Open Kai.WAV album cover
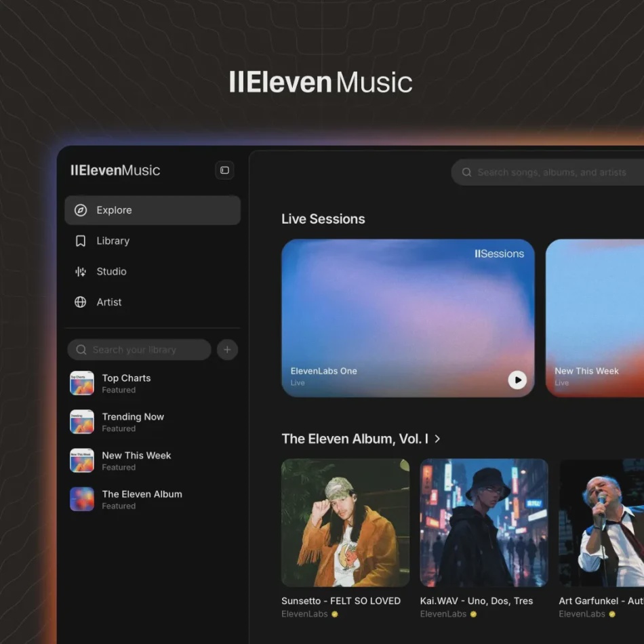Viewport: 644px width, 644px height. (484, 523)
